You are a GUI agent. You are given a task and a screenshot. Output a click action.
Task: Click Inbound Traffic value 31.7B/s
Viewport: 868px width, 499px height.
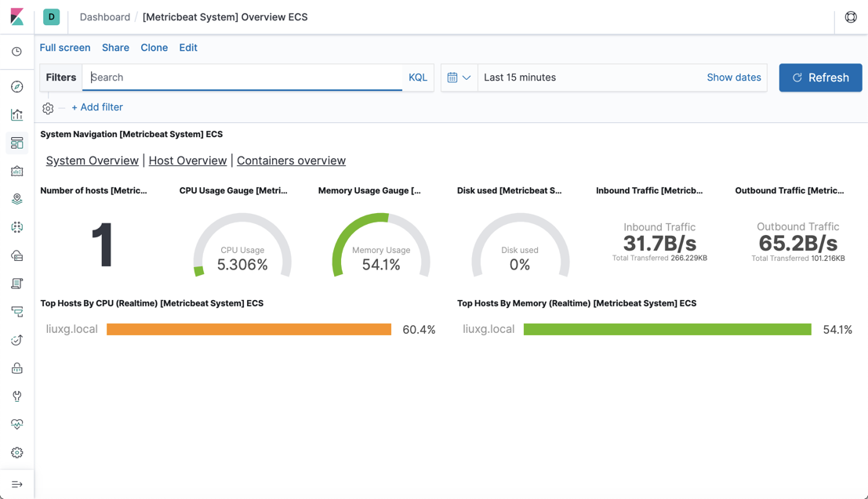tap(660, 244)
